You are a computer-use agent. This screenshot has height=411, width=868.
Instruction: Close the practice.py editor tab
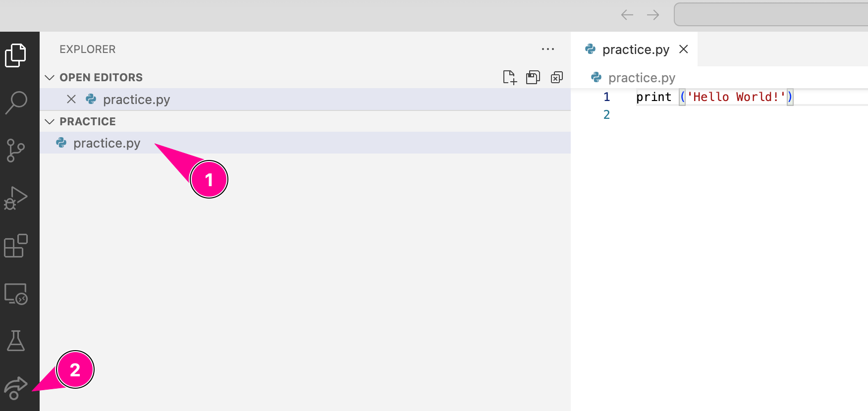tap(684, 49)
